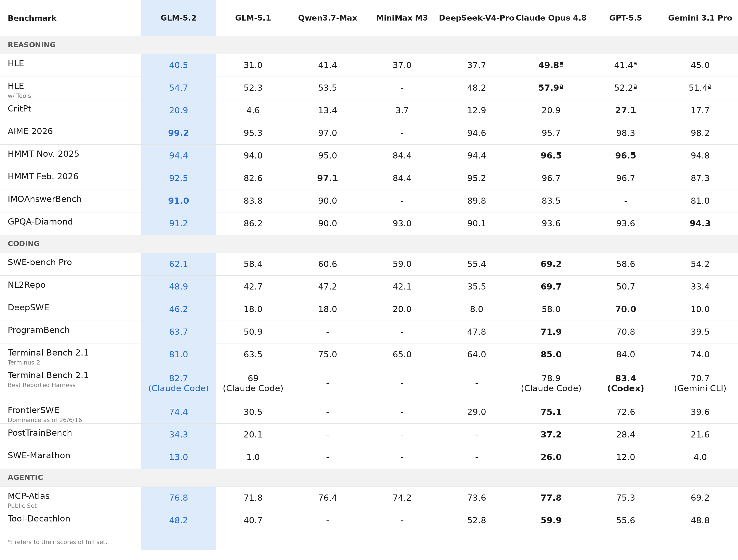Select Claude Opus 4.8's 69.7 NL2Repo score
This screenshot has width=738, height=560.
click(x=551, y=287)
